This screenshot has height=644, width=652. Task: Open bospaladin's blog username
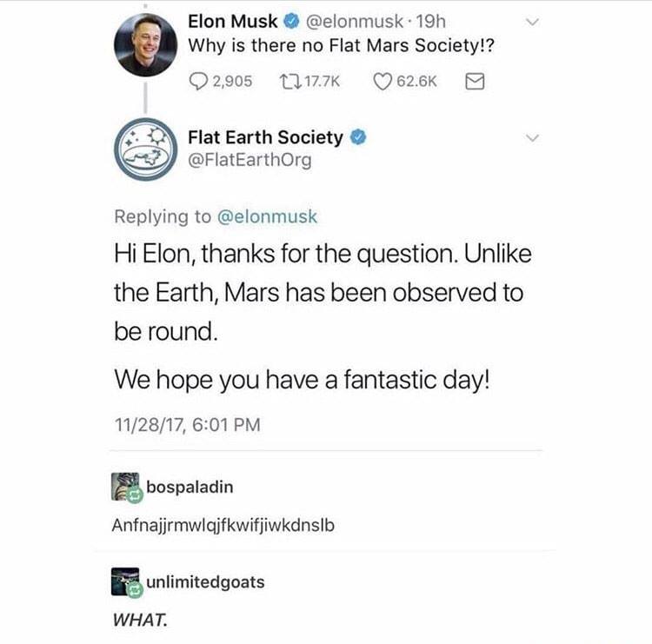tap(190, 486)
